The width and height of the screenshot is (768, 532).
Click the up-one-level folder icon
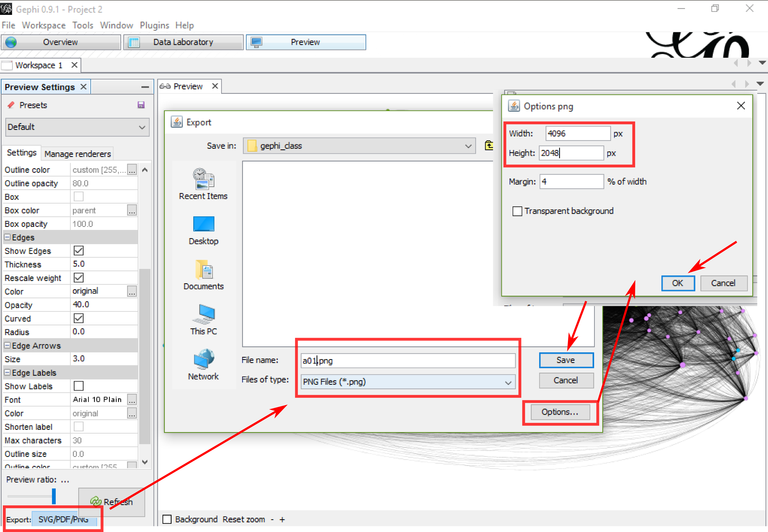coord(489,146)
